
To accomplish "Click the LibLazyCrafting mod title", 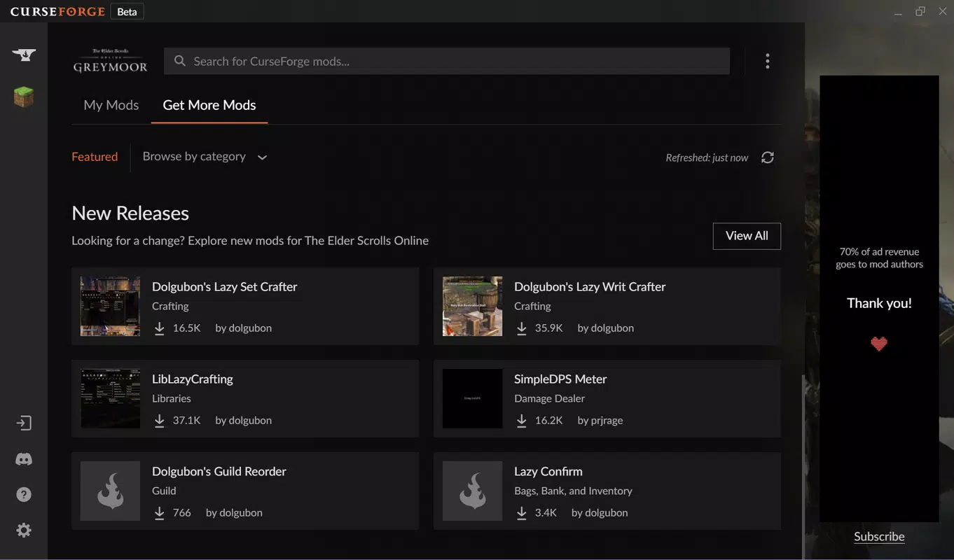I will [x=193, y=379].
